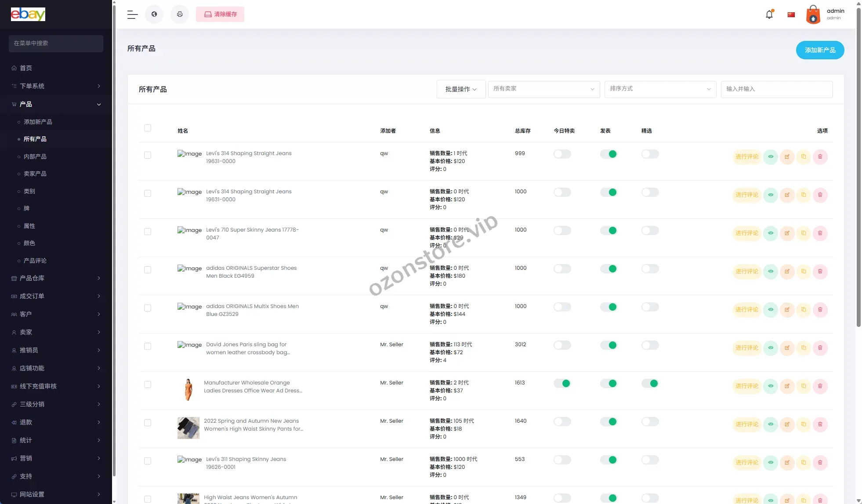
Task: Click the globe icon in top bar
Action: click(x=154, y=15)
